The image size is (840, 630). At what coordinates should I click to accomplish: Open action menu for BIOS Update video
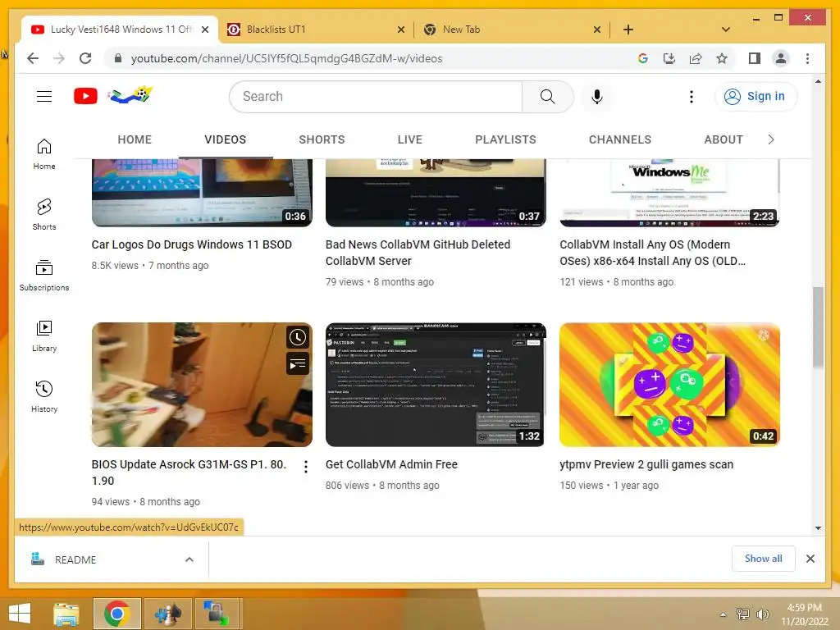click(x=305, y=467)
